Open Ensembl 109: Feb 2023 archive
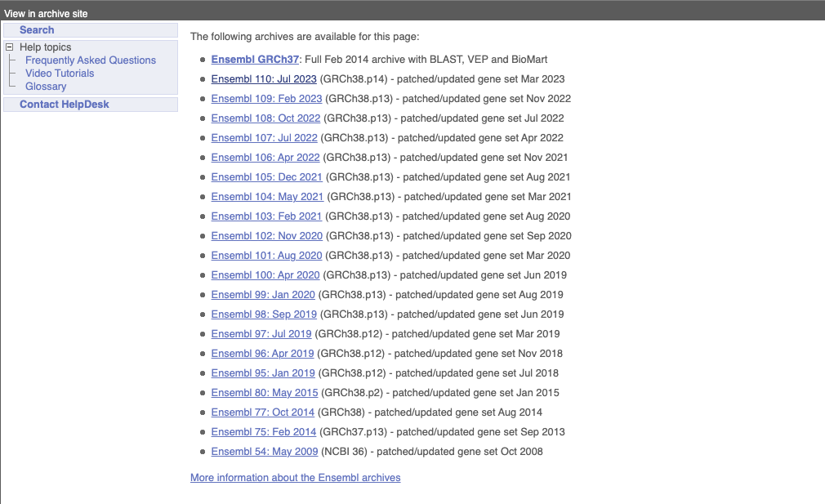Screen dimensions: 825x504 click(x=266, y=98)
